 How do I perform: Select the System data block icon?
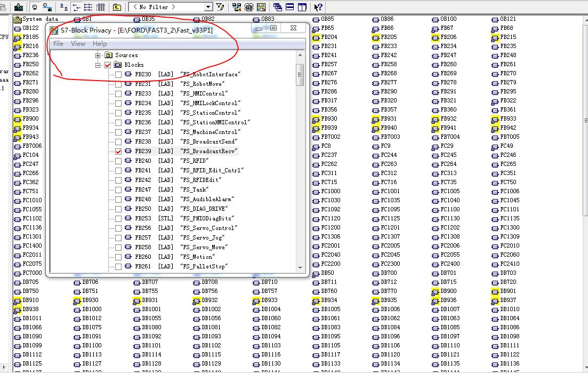[17, 19]
